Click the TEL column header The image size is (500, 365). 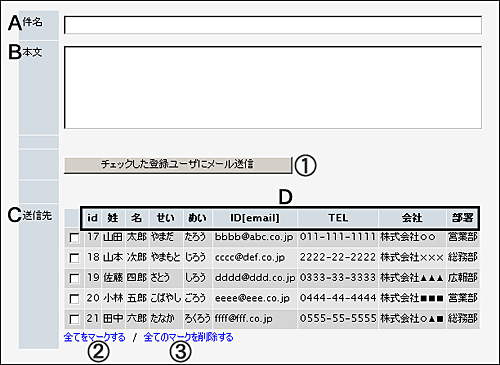[x=338, y=218]
